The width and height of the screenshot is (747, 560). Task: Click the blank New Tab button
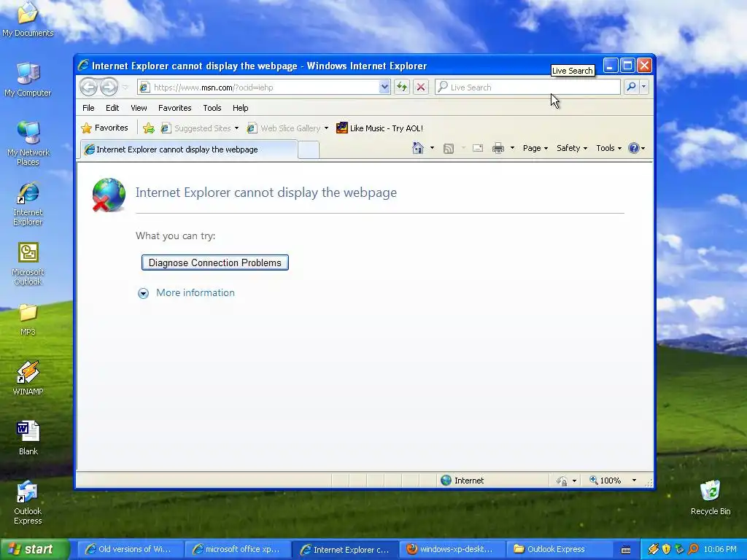[309, 150]
